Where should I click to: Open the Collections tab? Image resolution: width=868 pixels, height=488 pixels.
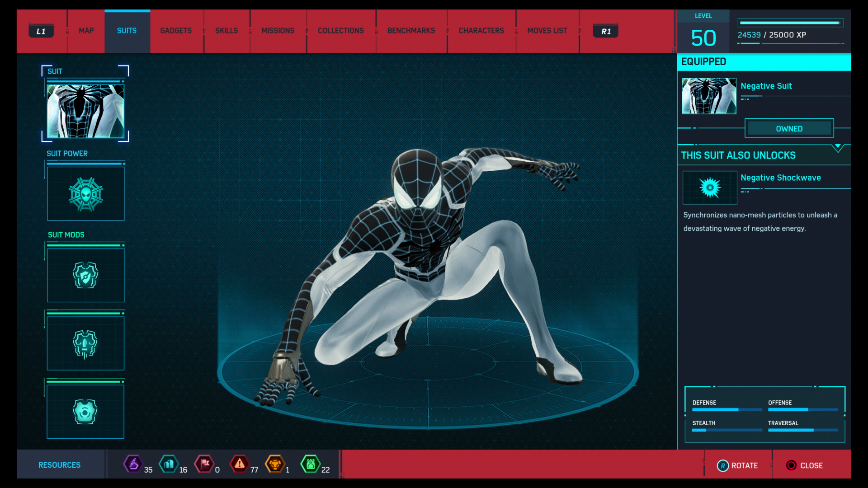[341, 31]
